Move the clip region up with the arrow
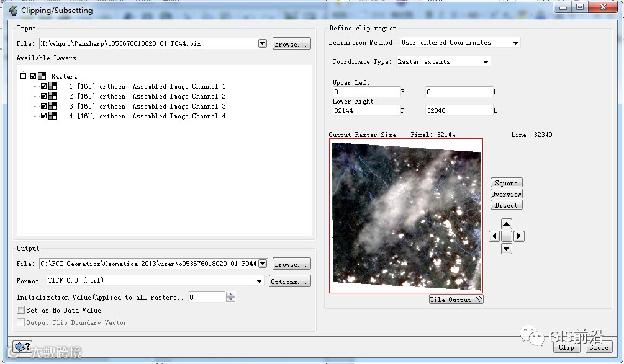This screenshot has width=624, height=364. point(506,224)
